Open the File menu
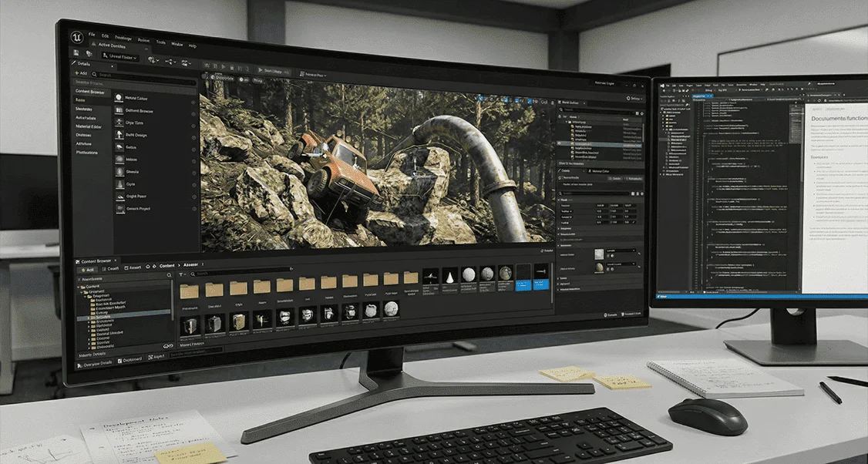Screen dimensions: 868x464 92,35
